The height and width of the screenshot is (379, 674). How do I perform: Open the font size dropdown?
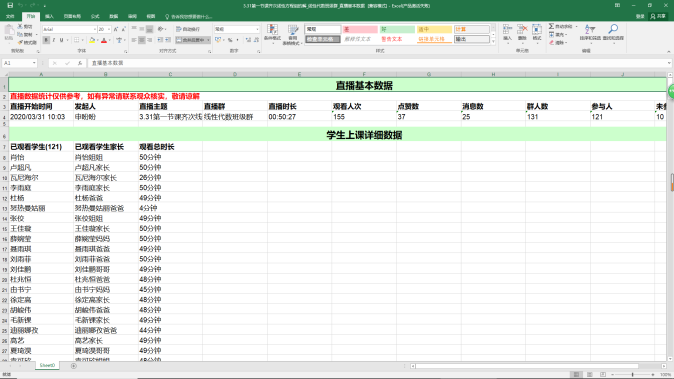[109, 29]
